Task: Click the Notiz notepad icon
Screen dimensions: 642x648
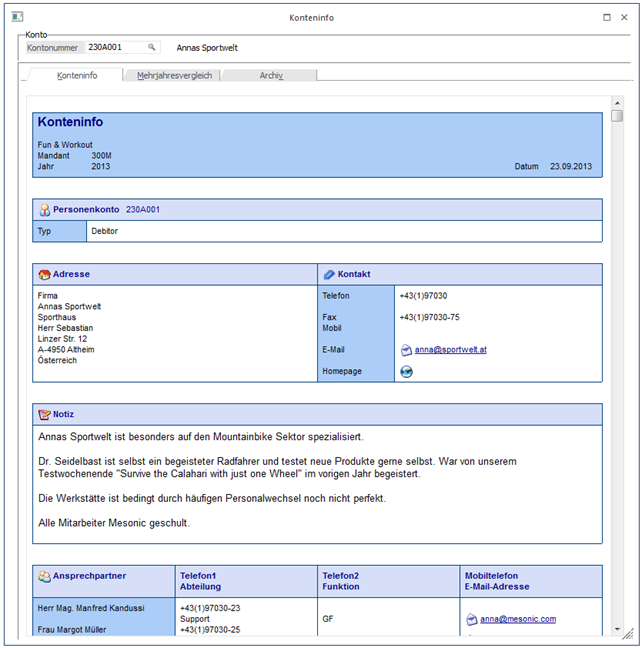Action: [x=44, y=414]
